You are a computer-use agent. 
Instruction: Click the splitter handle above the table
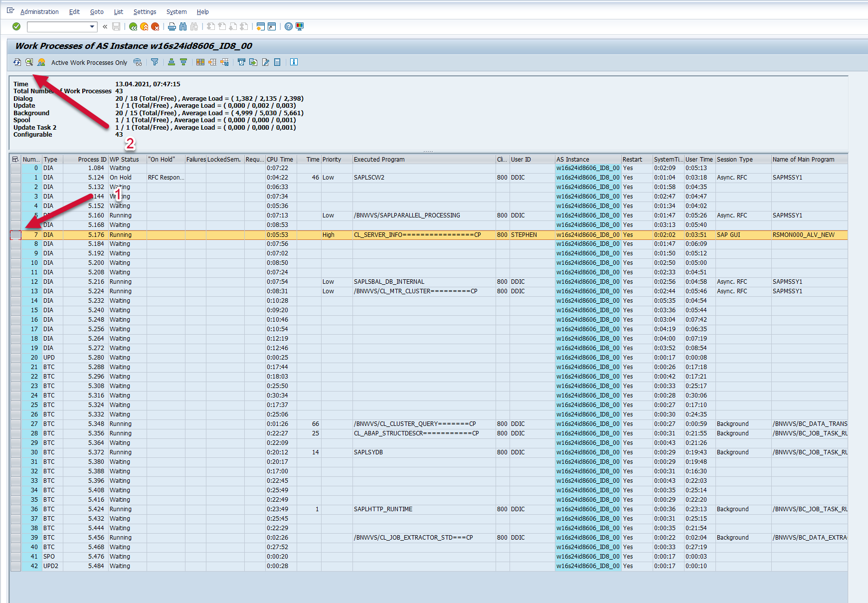[x=428, y=151]
